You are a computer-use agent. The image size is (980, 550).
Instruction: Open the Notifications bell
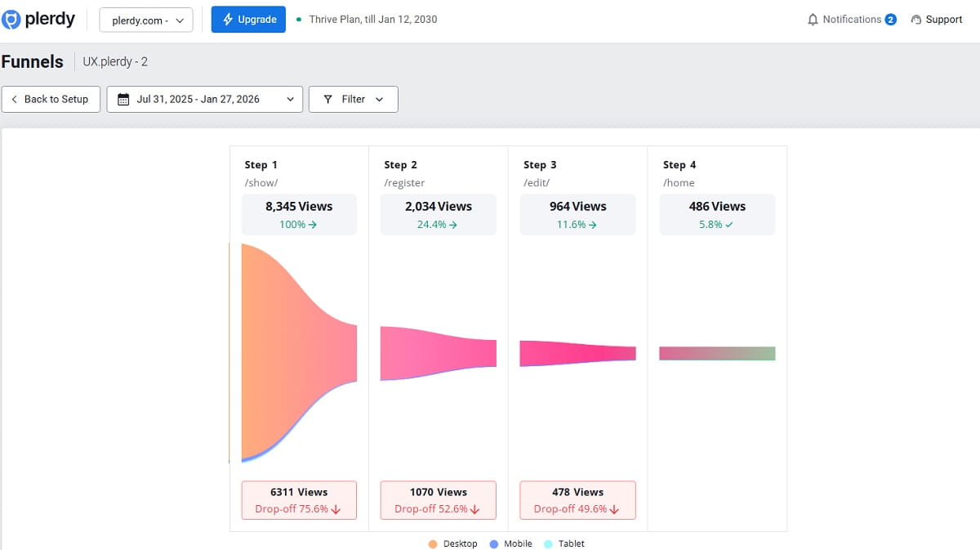(812, 19)
